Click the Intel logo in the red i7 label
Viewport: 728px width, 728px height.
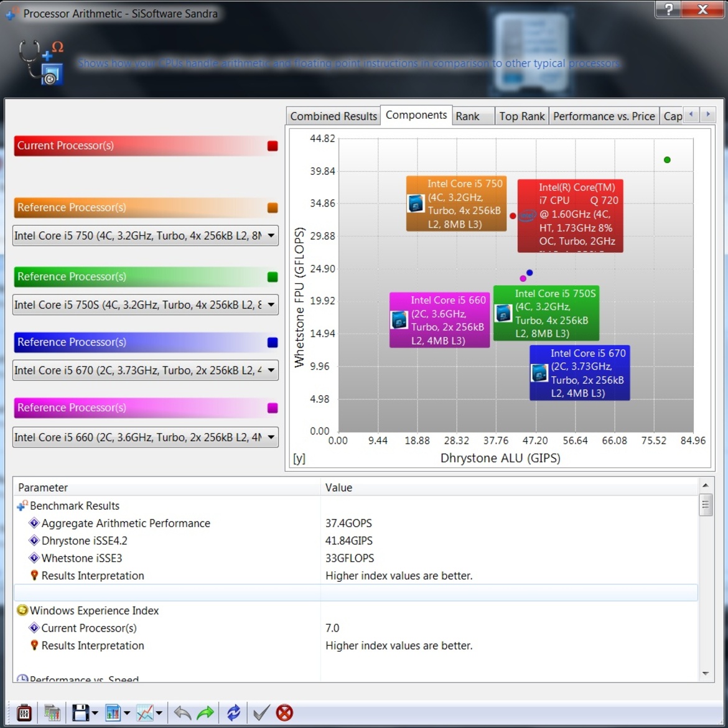(528, 215)
